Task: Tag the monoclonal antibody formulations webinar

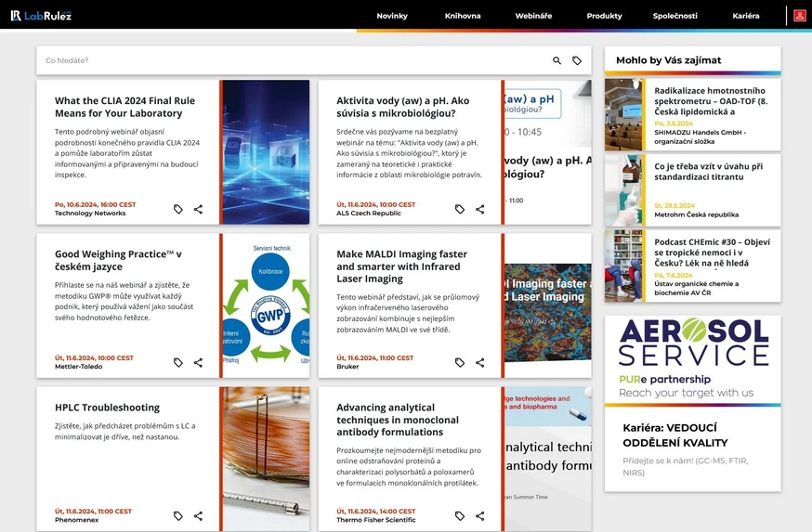Action: (460, 515)
